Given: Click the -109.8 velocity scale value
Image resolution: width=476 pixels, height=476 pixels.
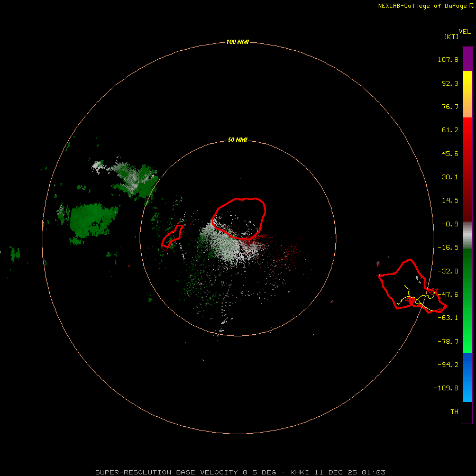Looking at the screenshot, I should [x=446, y=388].
